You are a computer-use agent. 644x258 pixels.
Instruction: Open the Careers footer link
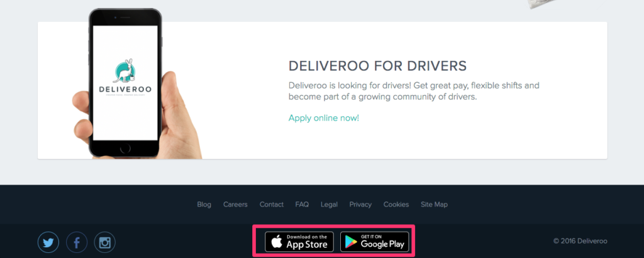pos(235,204)
